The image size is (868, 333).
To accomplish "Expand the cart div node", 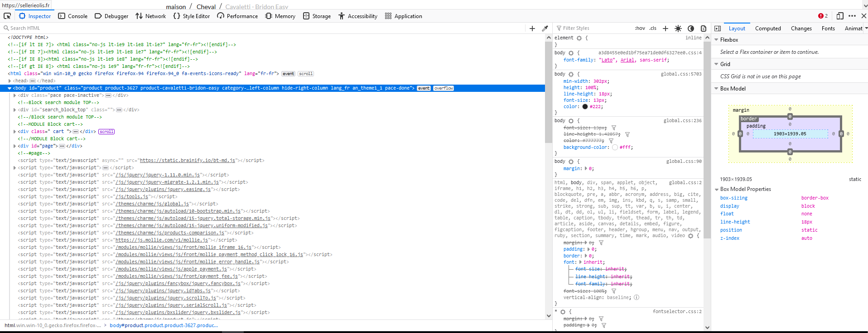I will pyautogui.click(x=14, y=132).
